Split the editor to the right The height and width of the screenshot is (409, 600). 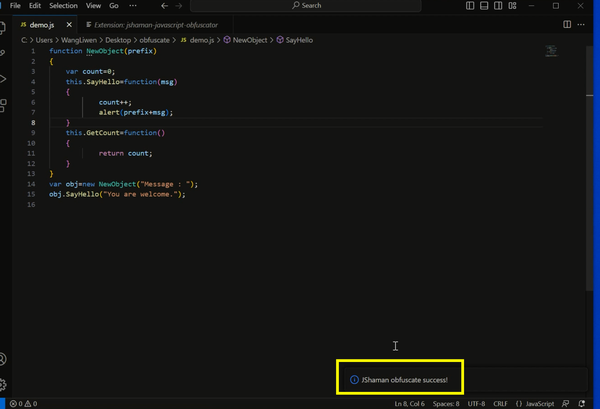pyautogui.click(x=567, y=24)
